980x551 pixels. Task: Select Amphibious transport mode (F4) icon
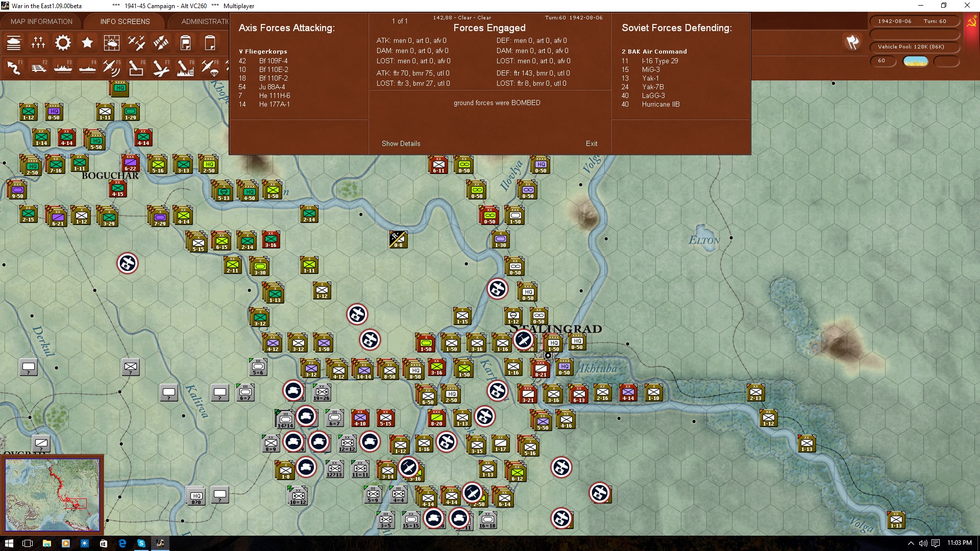point(87,68)
